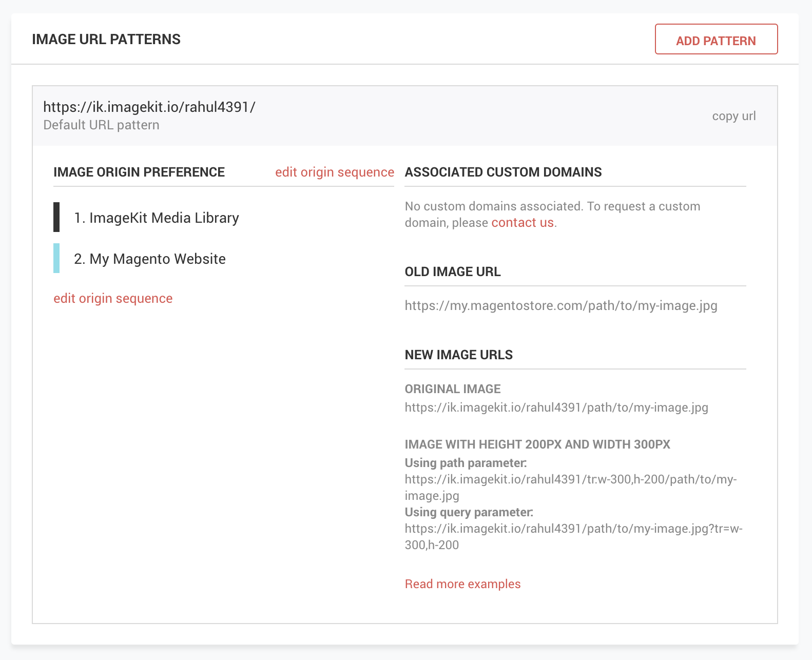
Task: Click the IMAGE URL PATTERNS heading
Action: click(106, 40)
